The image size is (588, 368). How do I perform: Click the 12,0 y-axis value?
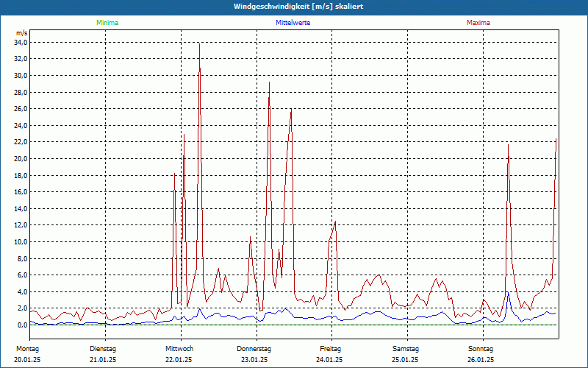pyautogui.click(x=21, y=225)
